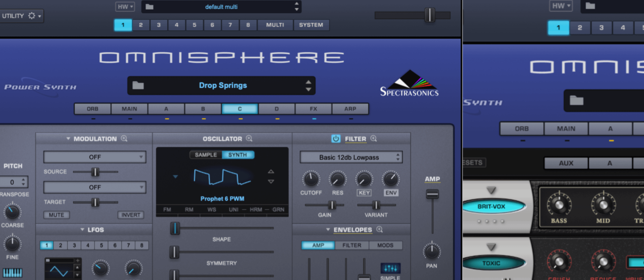Switch to layer D tab
The image size is (644, 280).
click(277, 109)
